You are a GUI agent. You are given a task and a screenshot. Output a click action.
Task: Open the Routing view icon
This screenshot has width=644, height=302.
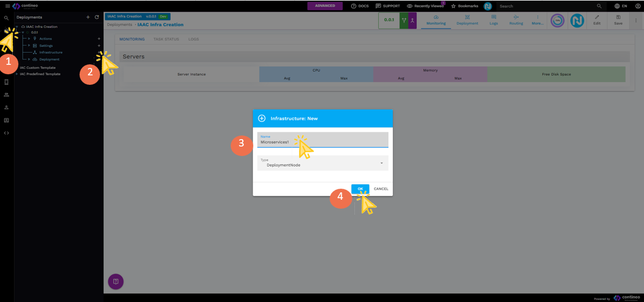[516, 20]
